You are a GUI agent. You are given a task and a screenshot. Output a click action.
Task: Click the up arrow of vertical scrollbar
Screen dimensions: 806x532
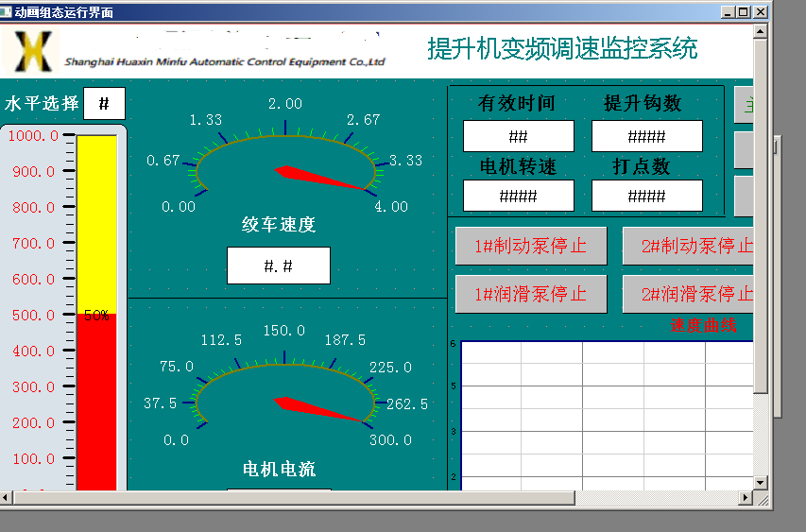(x=760, y=31)
